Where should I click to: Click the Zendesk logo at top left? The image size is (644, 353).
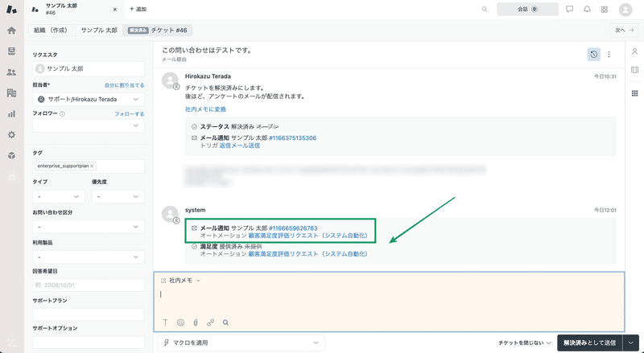click(11, 10)
